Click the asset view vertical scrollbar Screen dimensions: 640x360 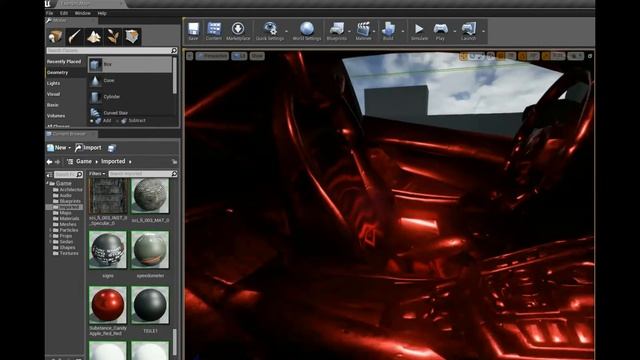click(175, 342)
